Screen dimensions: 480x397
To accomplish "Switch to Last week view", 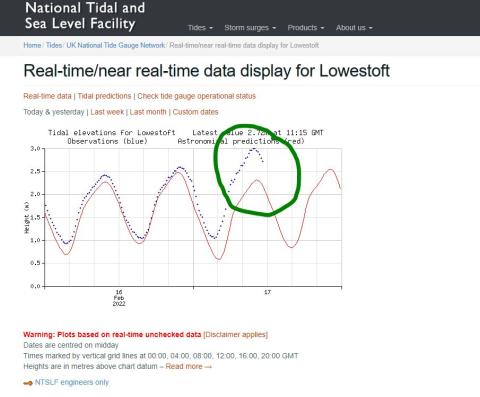I will click(107, 112).
